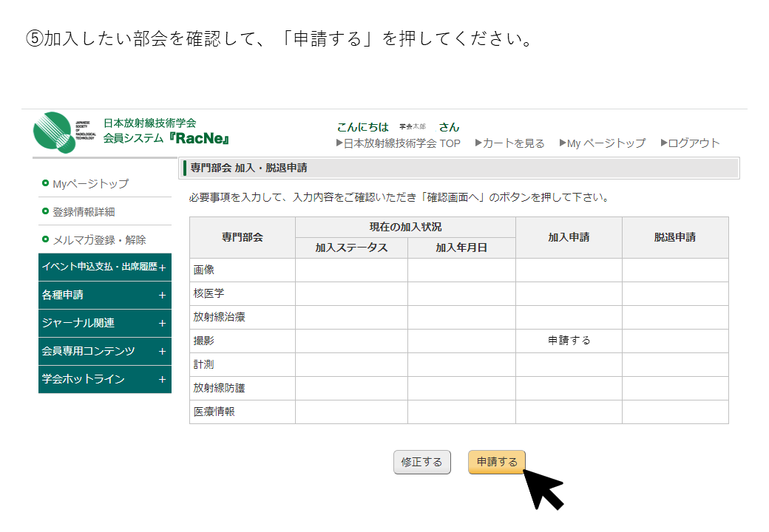769x532 pixels.
Task: Click the green bullet beside メルマガ登録・解除
Action: point(46,239)
